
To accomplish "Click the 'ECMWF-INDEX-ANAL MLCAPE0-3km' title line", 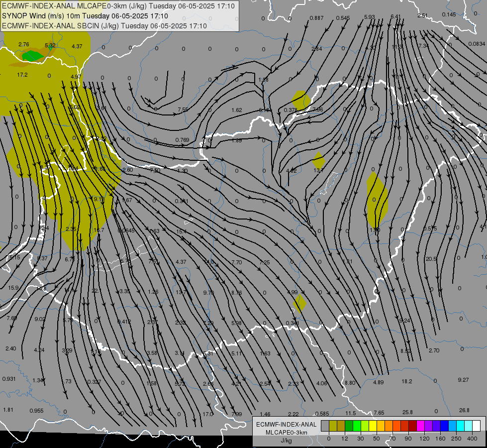I will (x=118, y=6).
